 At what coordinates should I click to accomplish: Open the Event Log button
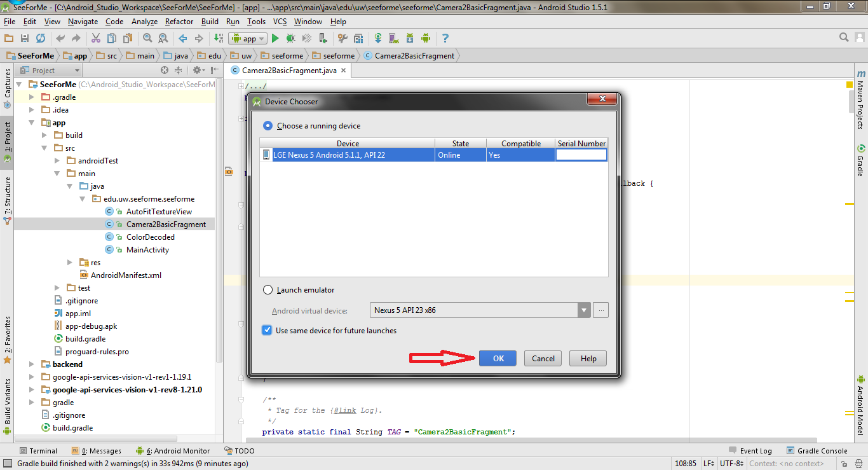click(751, 451)
